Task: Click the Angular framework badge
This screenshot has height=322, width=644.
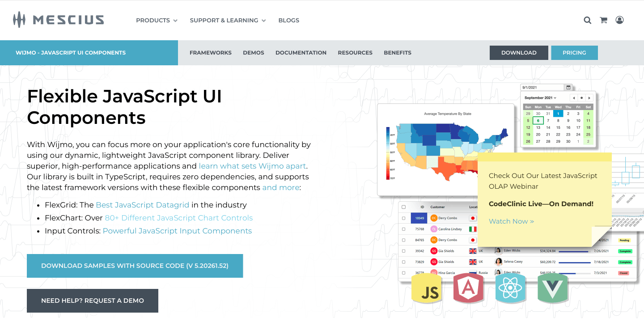Action: (x=469, y=288)
